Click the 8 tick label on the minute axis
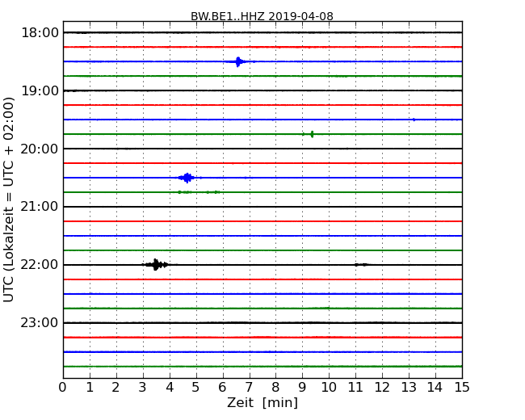This screenshot has width=525, height=420. click(x=275, y=388)
